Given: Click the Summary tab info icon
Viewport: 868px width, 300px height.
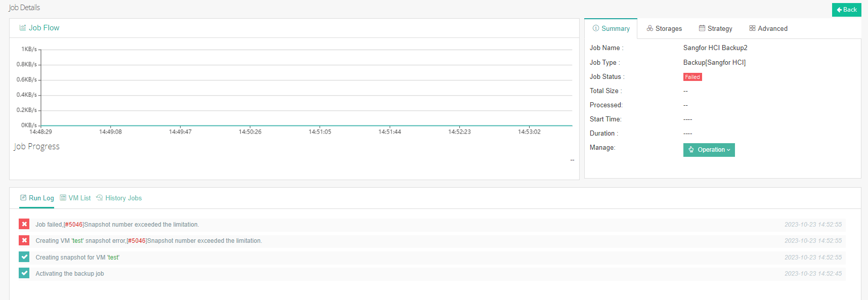Looking at the screenshot, I should (596, 28).
